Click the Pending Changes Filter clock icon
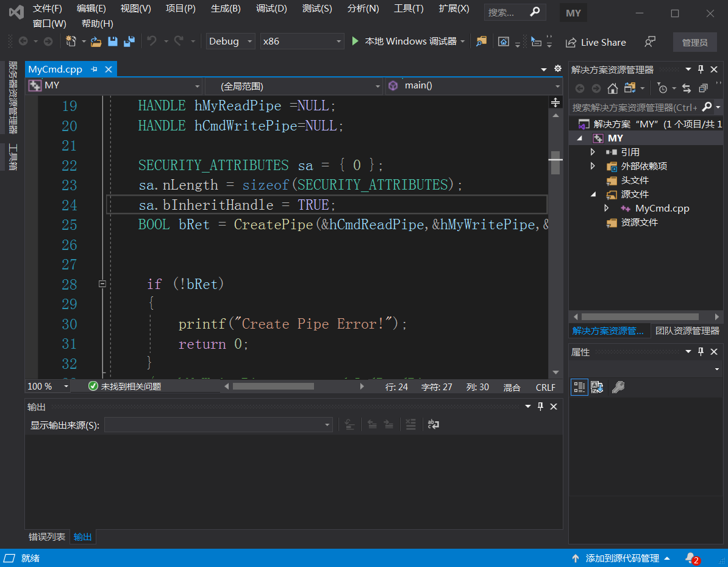The height and width of the screenshot is (567, 728). coord(662,88)
